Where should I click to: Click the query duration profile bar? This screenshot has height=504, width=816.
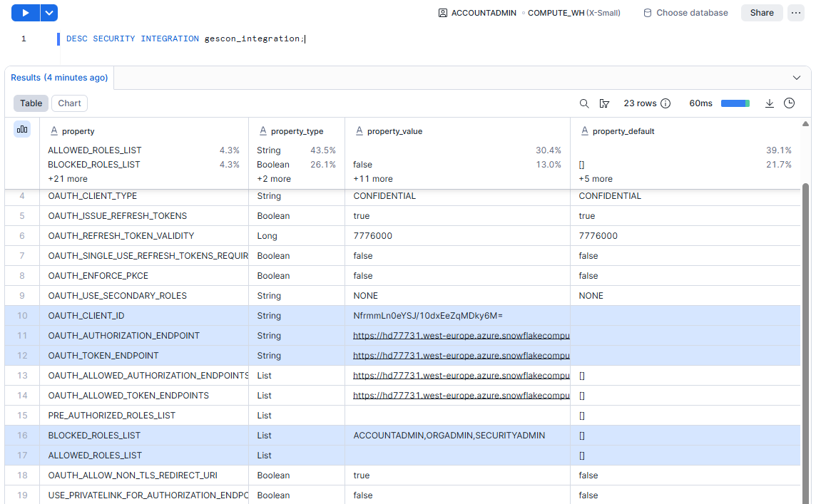pyautogui.click(x=735, y=103)
